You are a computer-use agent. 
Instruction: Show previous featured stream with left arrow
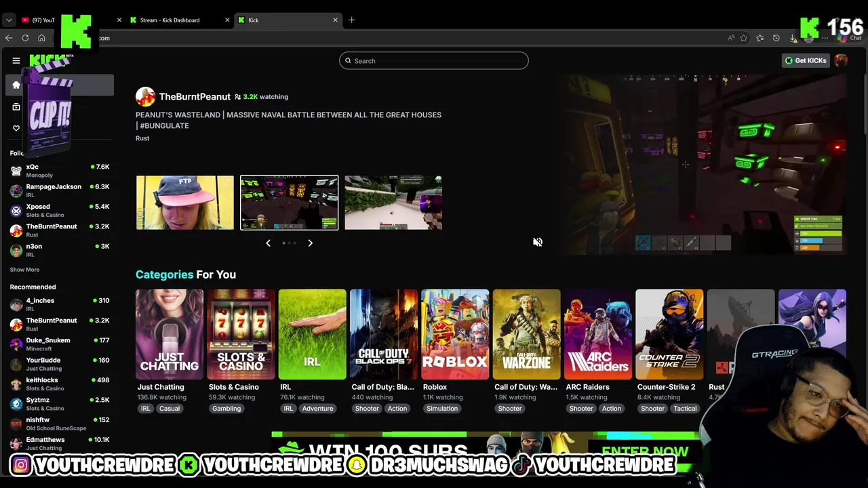tap(268, 243)
